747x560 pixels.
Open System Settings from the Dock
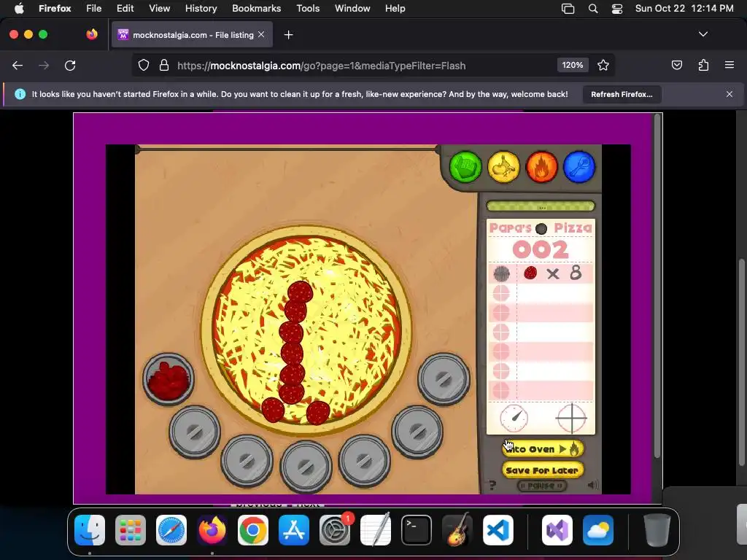(x=335, y=530)
